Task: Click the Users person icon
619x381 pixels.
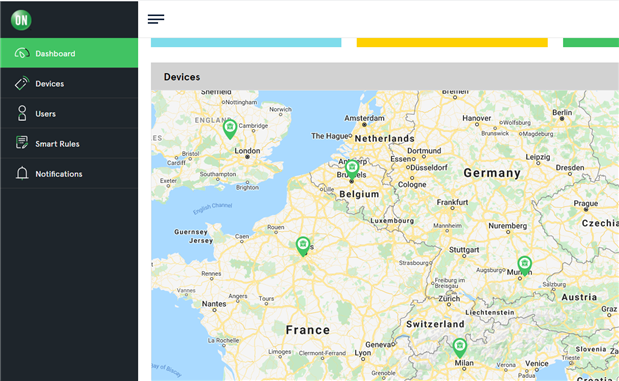Action: (x=22, y=113)
